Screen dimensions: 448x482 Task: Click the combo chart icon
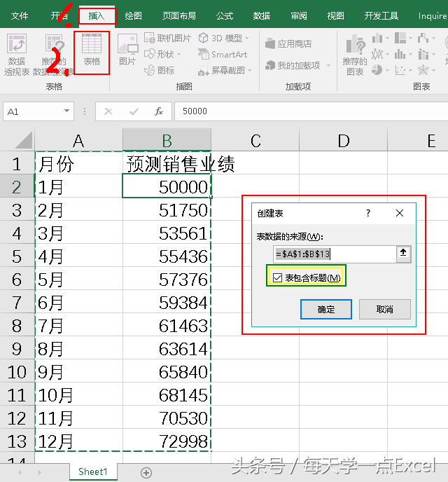pos(423,55)
